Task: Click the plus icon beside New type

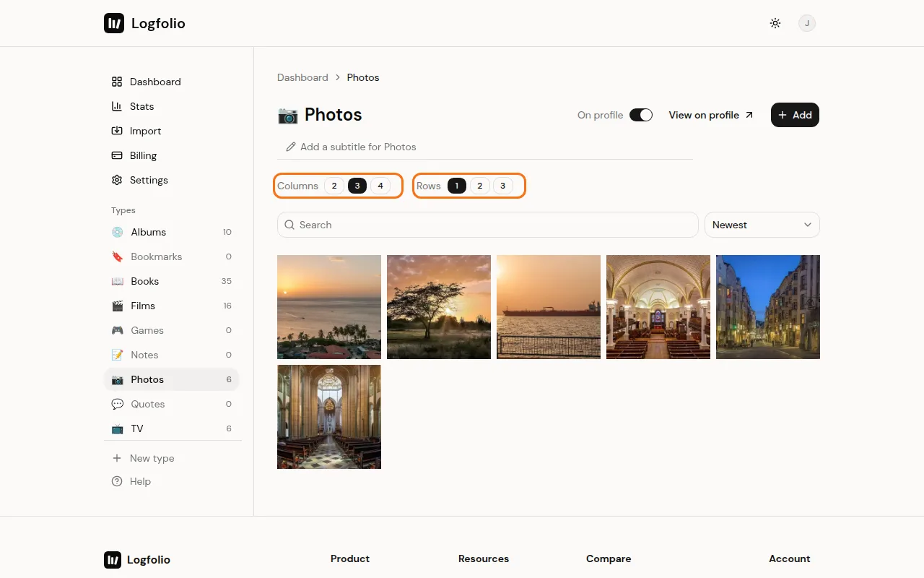Action: click(x=117, y=458)
